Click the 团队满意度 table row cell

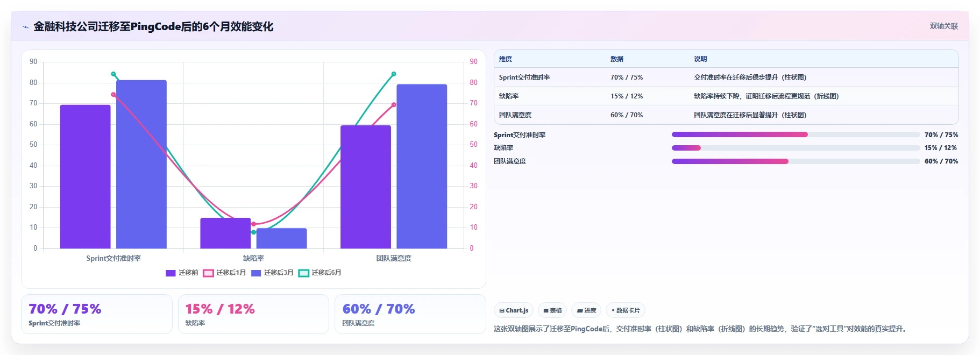515,115
